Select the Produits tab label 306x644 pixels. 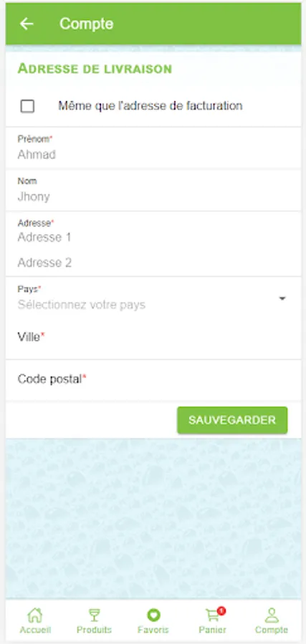(x=94, y=630)
